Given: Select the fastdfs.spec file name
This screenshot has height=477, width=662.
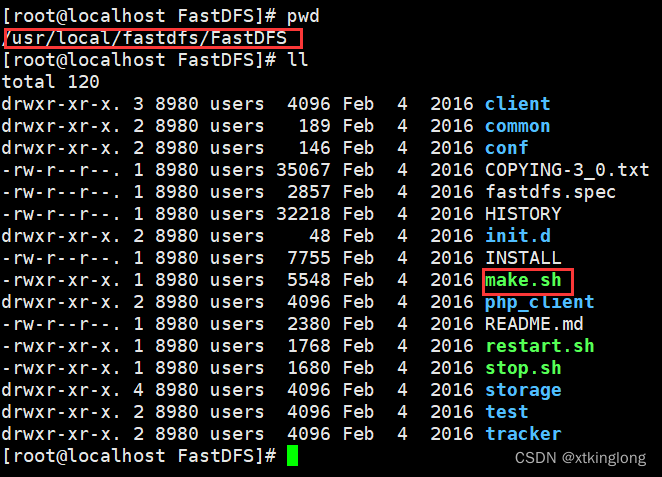Looking at the screenshot, I should [551, 192].
